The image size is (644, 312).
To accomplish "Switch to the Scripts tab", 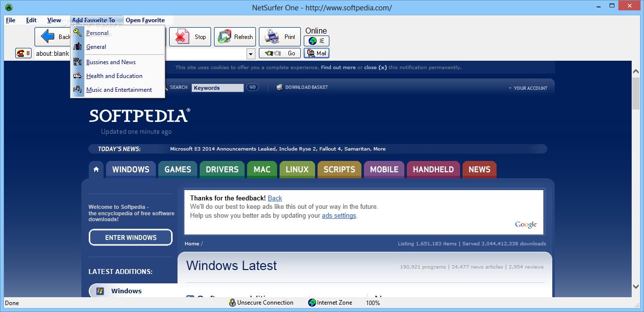I will (x=339, y=169).
